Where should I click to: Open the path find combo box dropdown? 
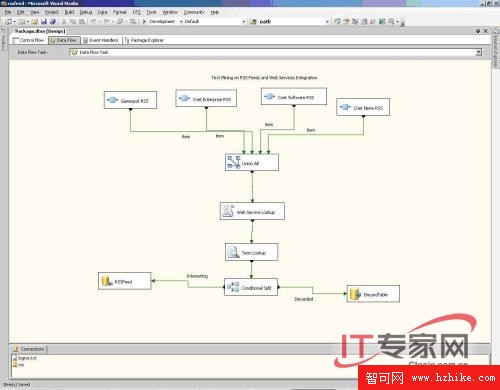327,22
